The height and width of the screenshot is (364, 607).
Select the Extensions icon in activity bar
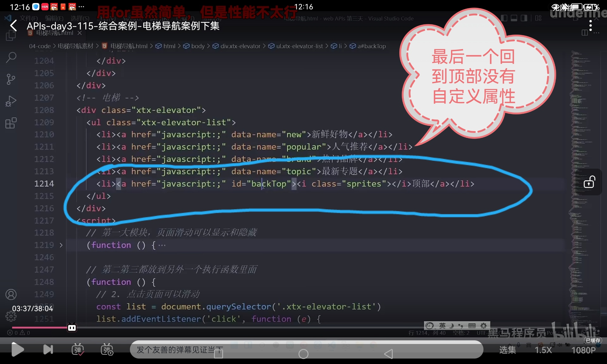pyautogui.click(x=11, y=123)
